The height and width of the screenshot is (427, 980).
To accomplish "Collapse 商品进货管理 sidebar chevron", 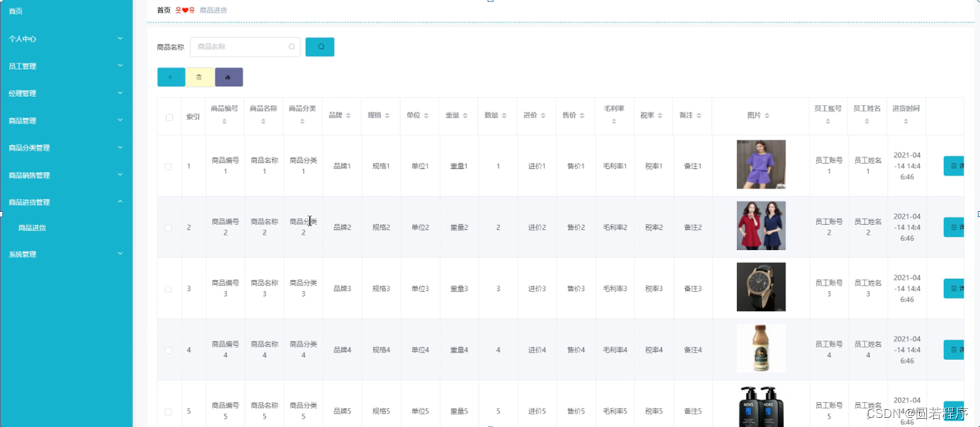I will tap(120, 202).
